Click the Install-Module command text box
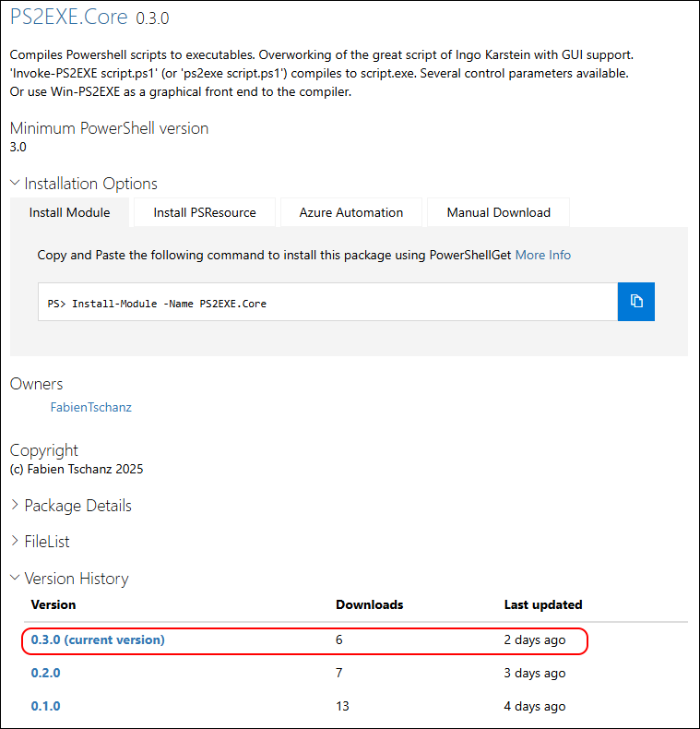The image size is (700, 729). click(x=327, y=302)
